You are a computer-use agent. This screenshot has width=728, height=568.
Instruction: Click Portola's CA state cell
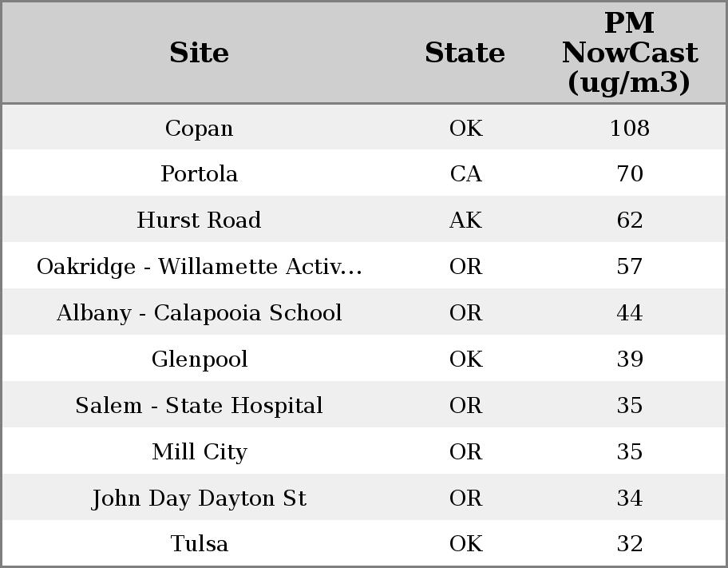click(x=465, y=174)
